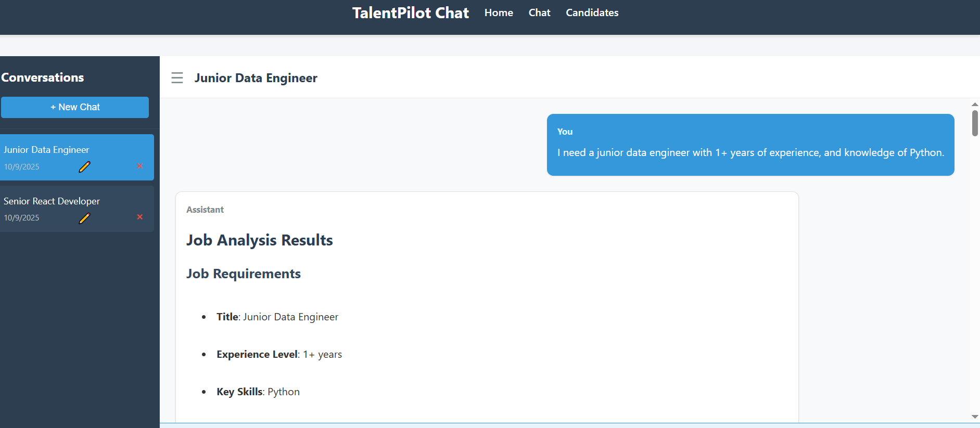Click the TalentPilot Chat logo title
Image resolution: width=980 pixels, height=428 pixels.
coord(410,12)
